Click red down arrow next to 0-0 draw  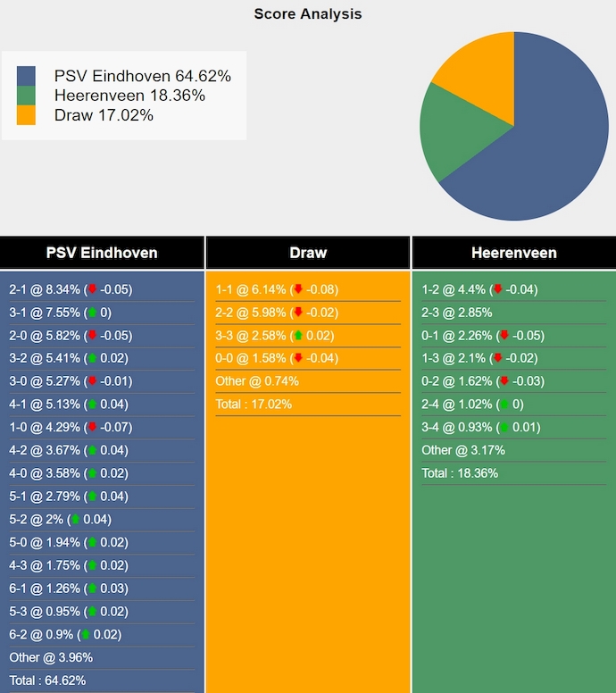tap(298, 358)
